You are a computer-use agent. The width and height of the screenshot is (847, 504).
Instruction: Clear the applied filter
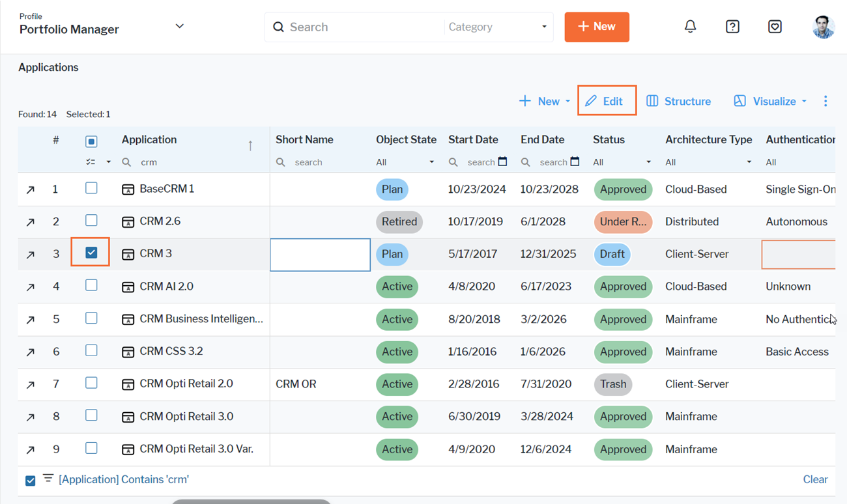click(x=815, y=479)
